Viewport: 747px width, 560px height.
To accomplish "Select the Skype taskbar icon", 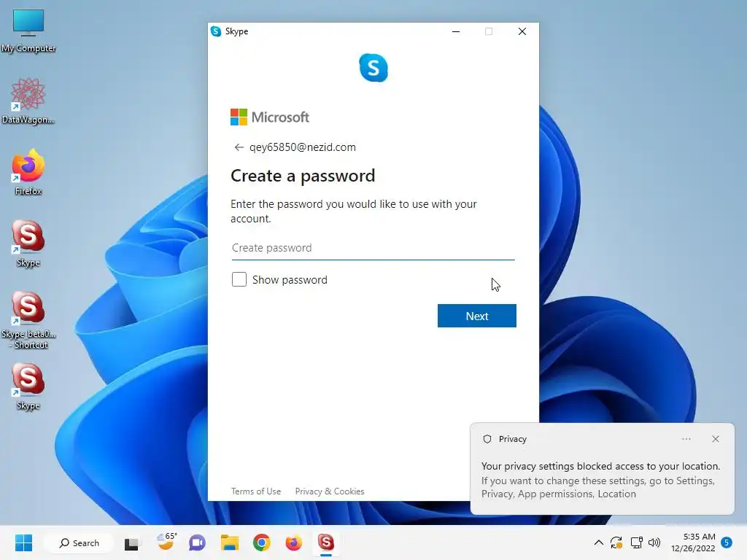I will pos(326,542).
